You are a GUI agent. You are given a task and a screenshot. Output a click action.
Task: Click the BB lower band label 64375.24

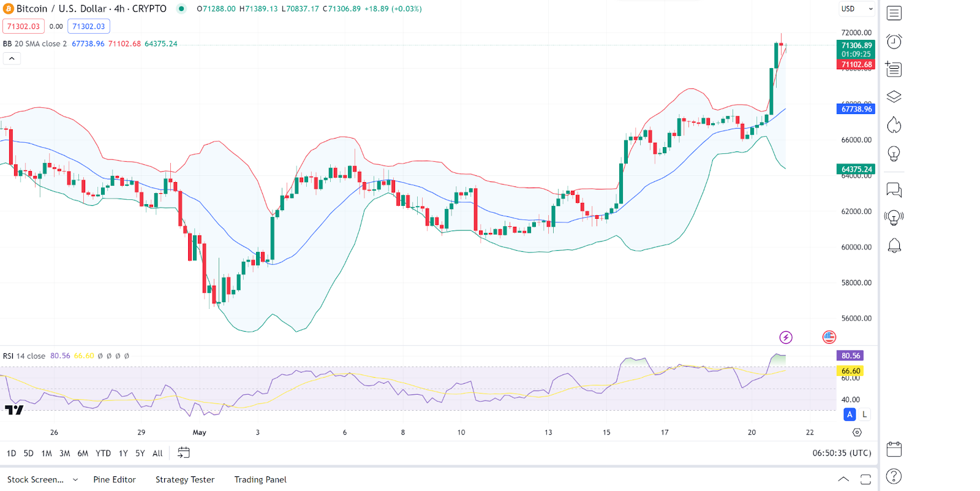856,169
